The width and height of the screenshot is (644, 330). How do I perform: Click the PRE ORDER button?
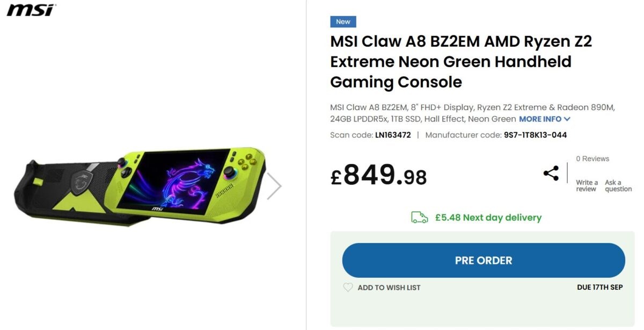click(484, 260)
